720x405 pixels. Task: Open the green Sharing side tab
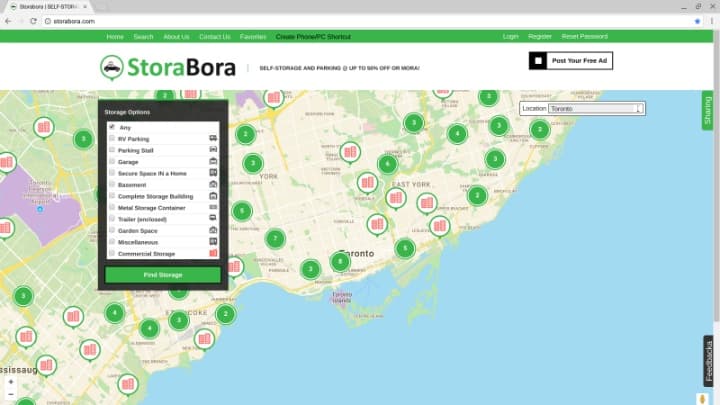(708, 109)
